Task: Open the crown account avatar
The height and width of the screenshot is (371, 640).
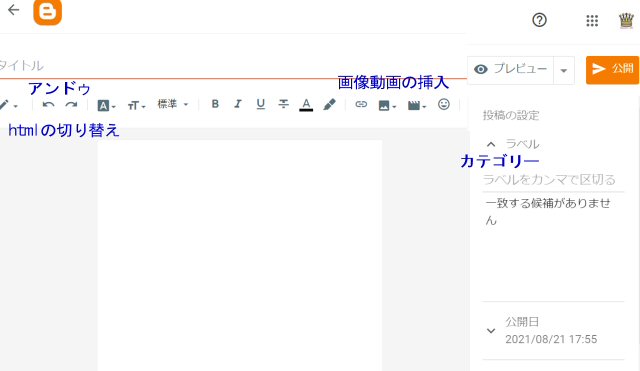Action: point(626,20)
